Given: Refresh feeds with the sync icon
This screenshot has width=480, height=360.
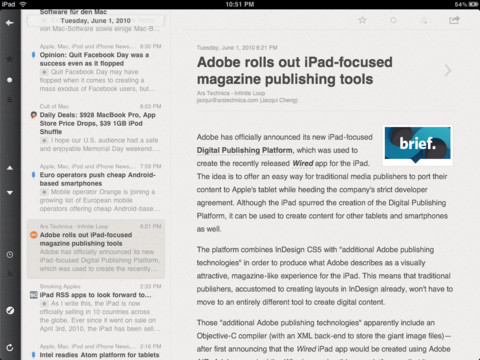Looking at the screenshot, I should click(10, 347).
